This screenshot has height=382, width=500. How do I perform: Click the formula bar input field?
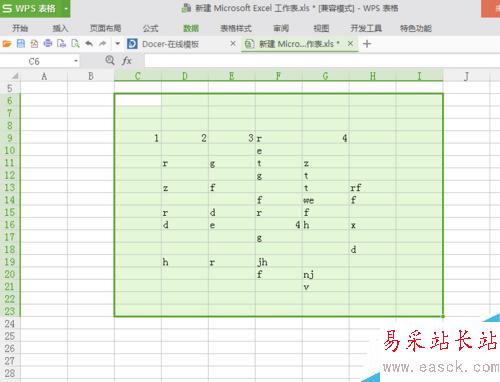pyautogui.click(x=322, y=61)
